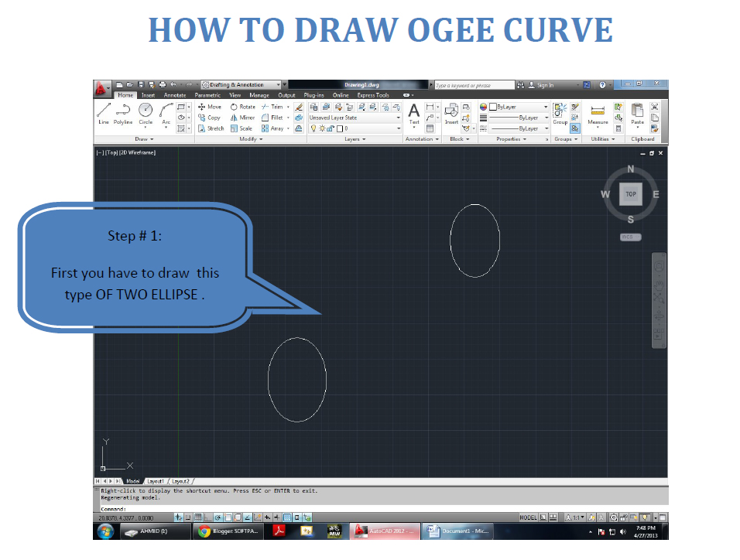Open the Parametric ribbon tab

point(207,94)
